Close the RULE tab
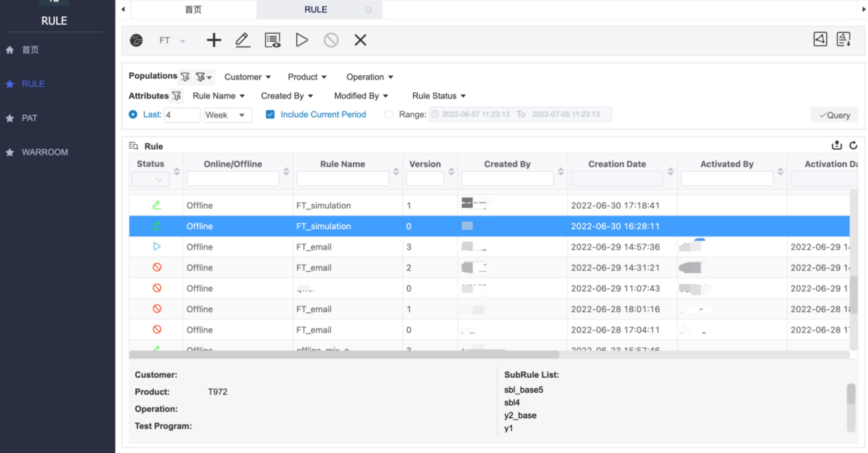The width and height of the screenshot is (868, 453). 368,10
